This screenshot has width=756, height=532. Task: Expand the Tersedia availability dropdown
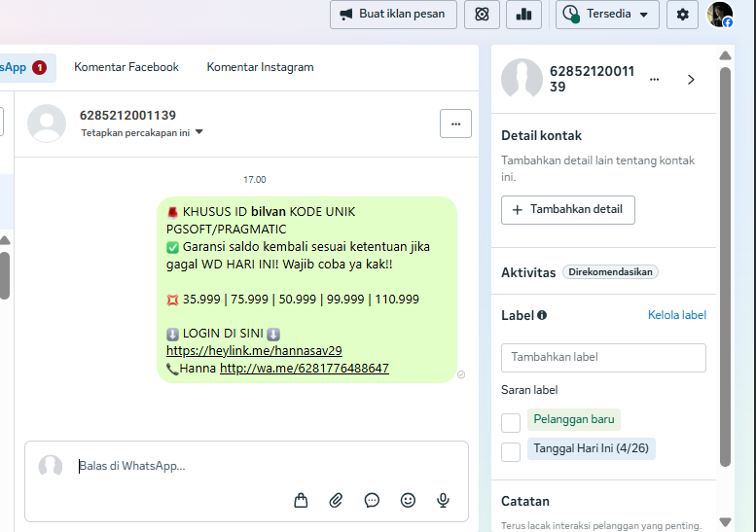[607, 15]
